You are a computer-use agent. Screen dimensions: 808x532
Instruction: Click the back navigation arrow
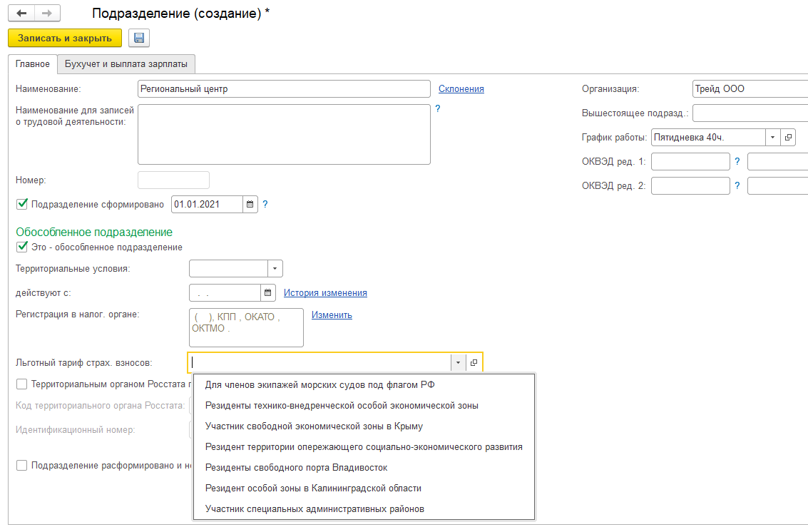[22, 14]
